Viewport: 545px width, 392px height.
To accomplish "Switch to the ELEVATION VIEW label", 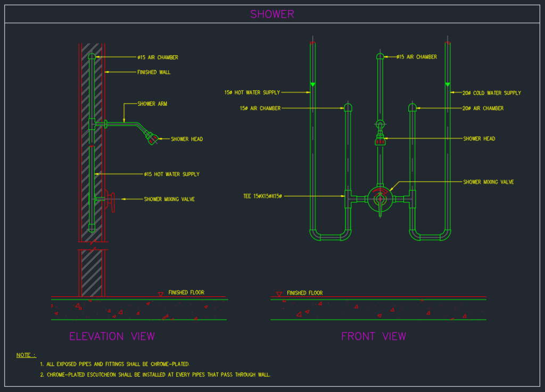I will point(112,336).
